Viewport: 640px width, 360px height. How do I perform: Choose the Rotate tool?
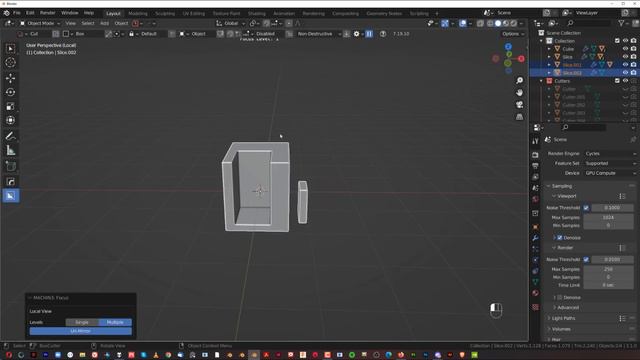[11, 92]
